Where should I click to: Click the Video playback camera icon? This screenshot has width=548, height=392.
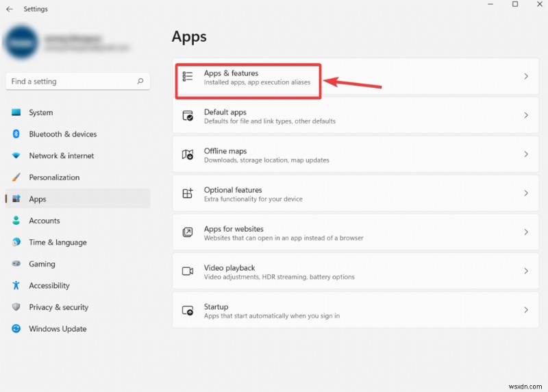(x=188, y=271)
